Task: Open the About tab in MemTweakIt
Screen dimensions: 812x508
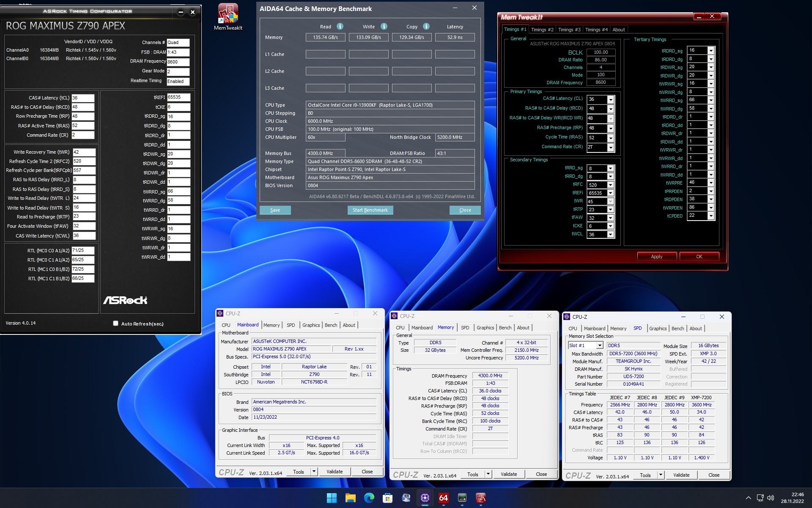Action: tap(618, 30)
